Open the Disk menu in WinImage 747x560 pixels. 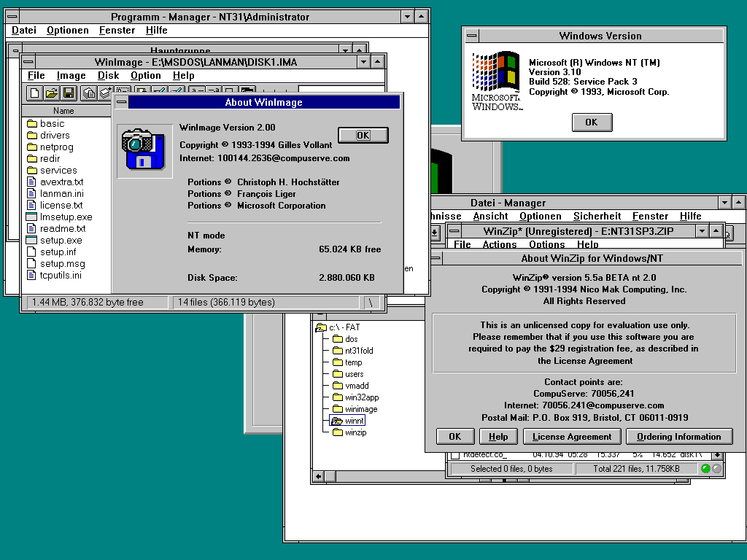tap(108, 75)
